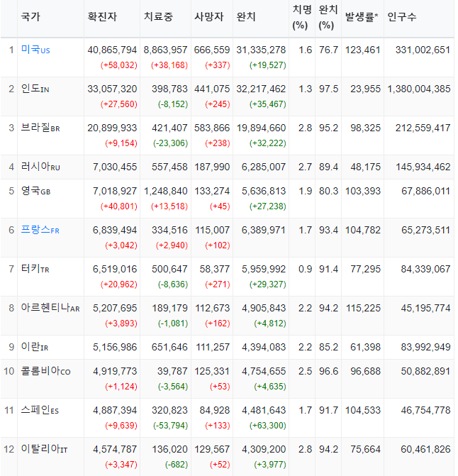Select the 이란 IR country name
The height and width of the screenshot is (476, 458).
35,347
